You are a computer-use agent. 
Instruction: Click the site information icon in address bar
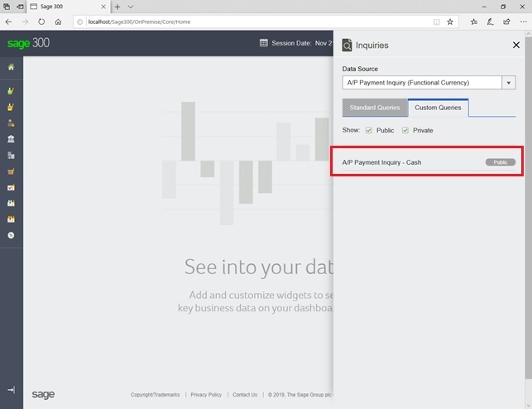click(79, 22)
